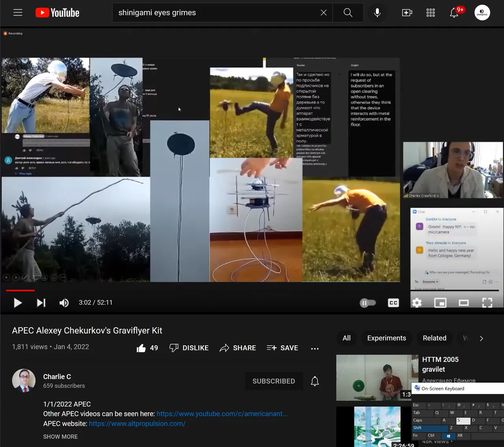Click the highlighted S key on On-Screen Keyboard

463,420
